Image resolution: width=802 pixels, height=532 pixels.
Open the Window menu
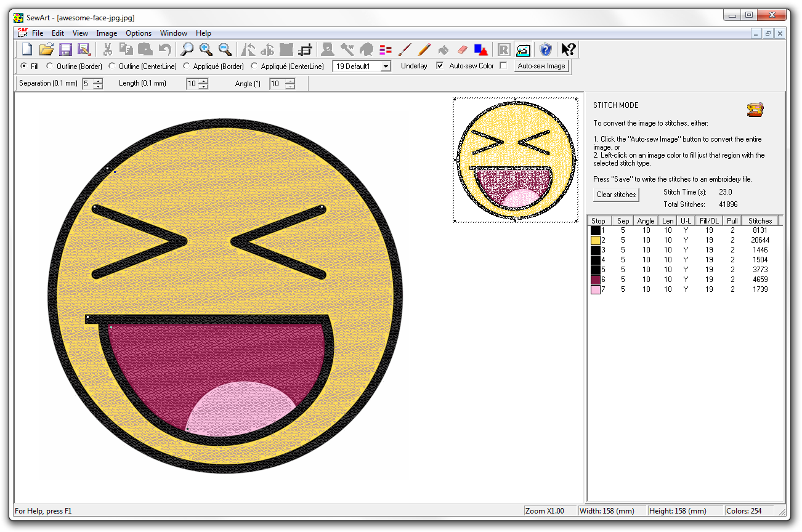click(174, 33)
